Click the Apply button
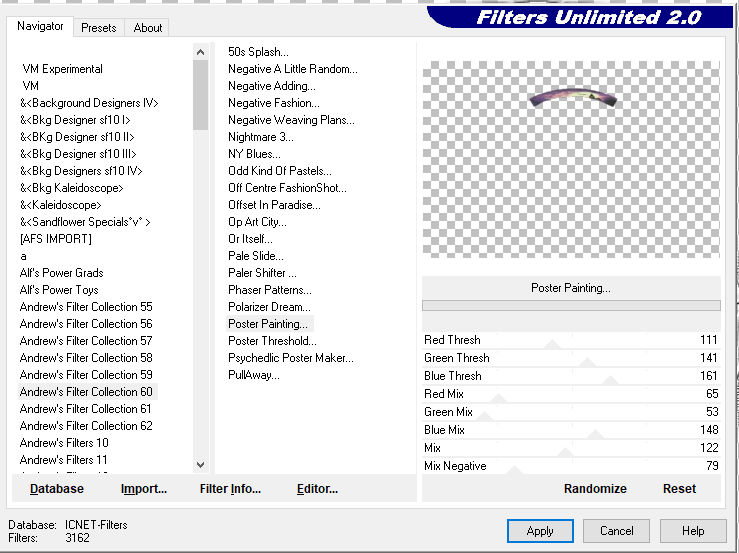 click(540, 531)
